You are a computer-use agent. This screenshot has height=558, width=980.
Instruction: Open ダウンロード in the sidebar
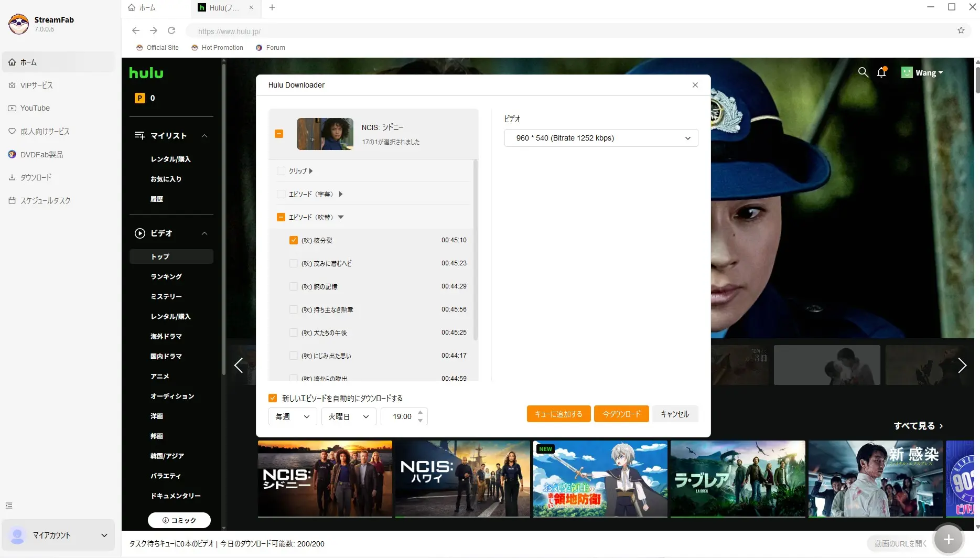(x=58, y=177)
